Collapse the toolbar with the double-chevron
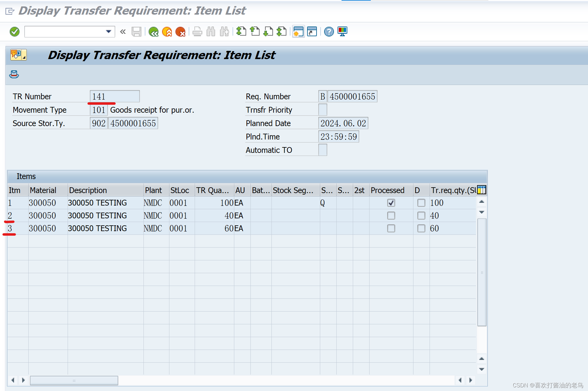The width and height of the screenshot is (588, 391). point(122,32)
